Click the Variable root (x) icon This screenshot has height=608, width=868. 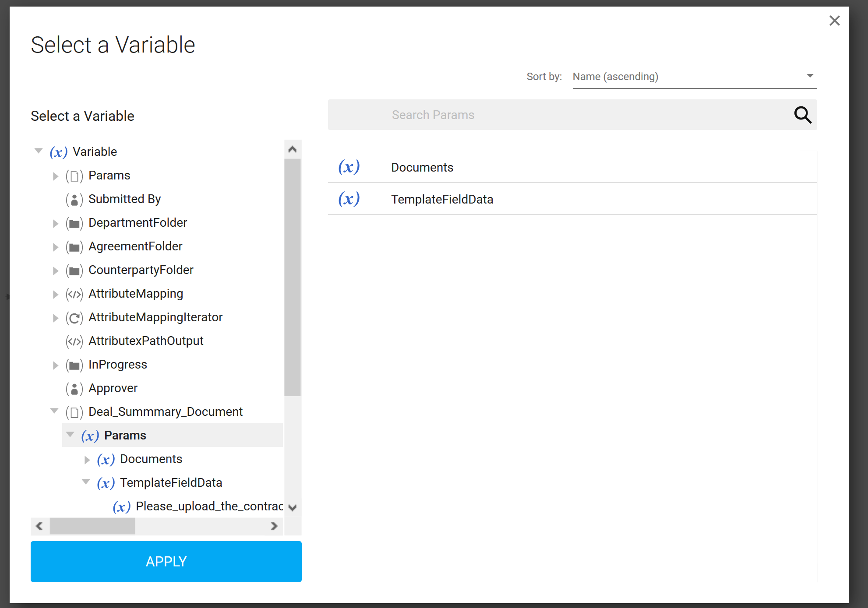tap(58, 152)
